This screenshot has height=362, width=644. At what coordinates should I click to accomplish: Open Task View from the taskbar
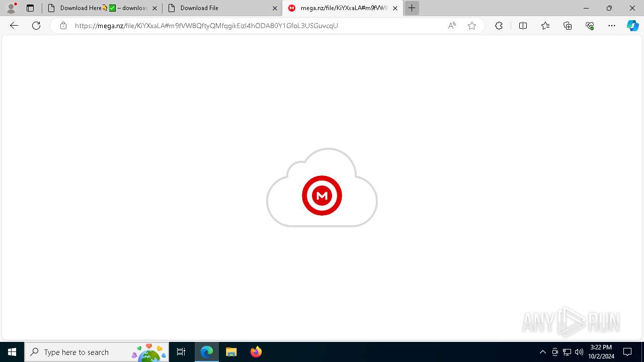[181, 352]
